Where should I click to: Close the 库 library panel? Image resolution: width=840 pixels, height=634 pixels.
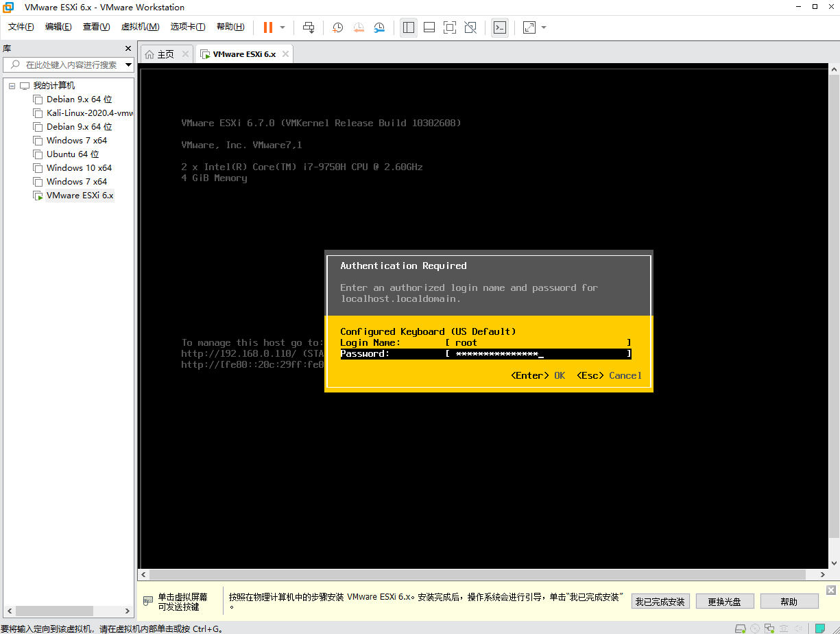click(x=128, y=49)
